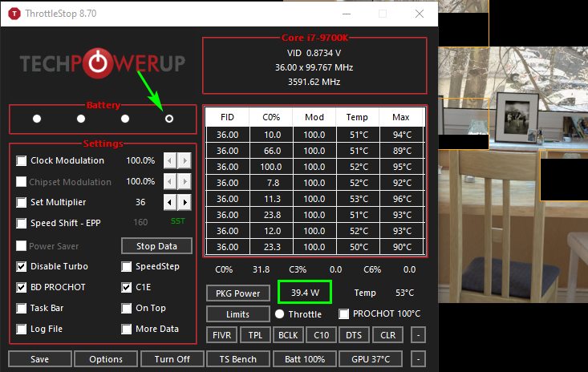Click the Stop Data button

tap(156, 246)
